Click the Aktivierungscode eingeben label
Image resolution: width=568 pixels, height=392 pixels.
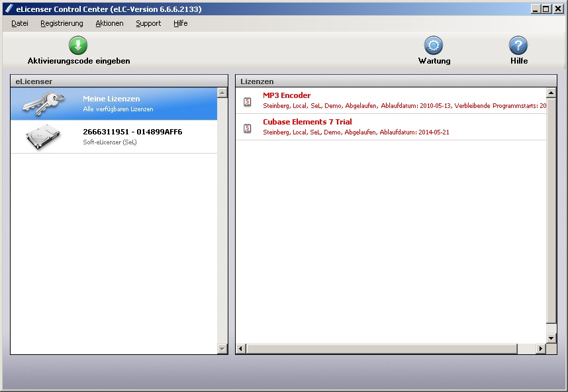pos(79,61)
